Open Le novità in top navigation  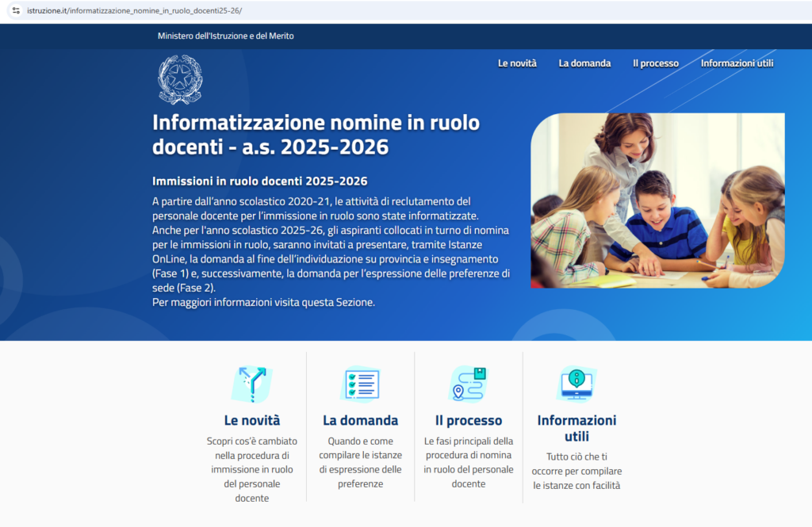pyautogui.click(x=517, y=63)
